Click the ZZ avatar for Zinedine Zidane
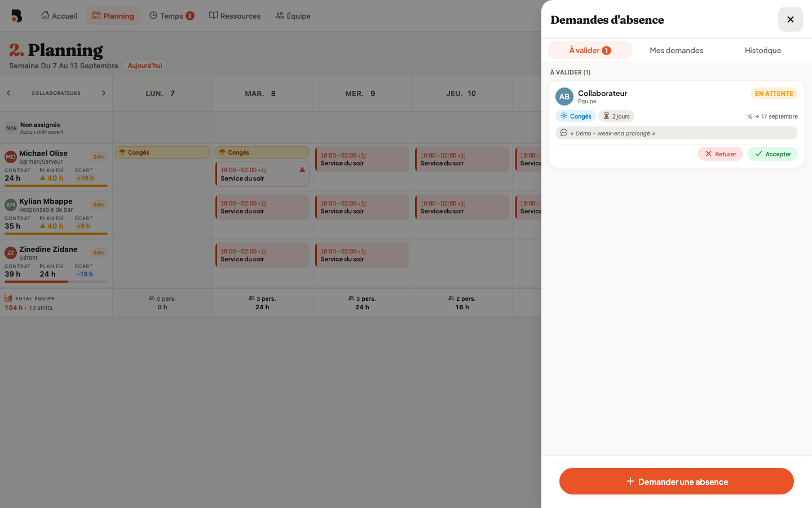This screenshot has width=812, height=508. (x=11, y=253)
